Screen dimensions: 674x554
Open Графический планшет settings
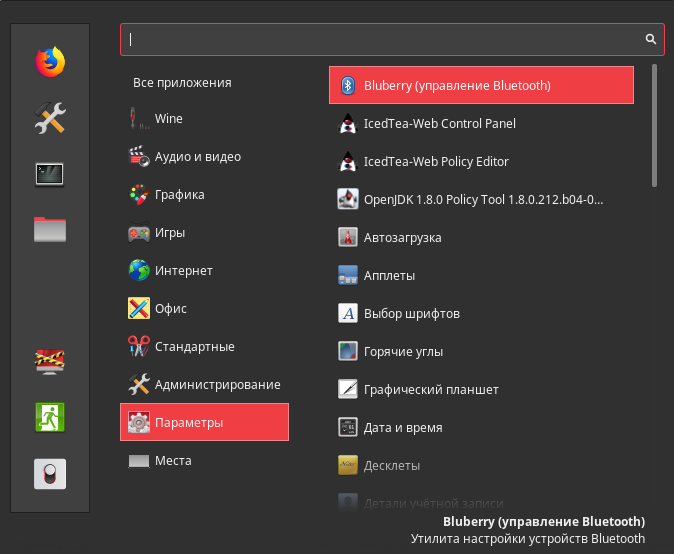pos(481,389)
